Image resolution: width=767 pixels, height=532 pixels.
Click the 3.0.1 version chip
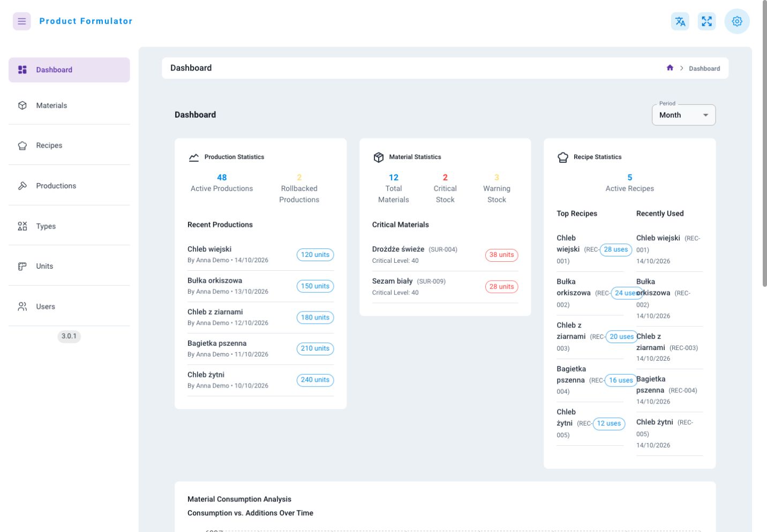[x=69, y=336]
